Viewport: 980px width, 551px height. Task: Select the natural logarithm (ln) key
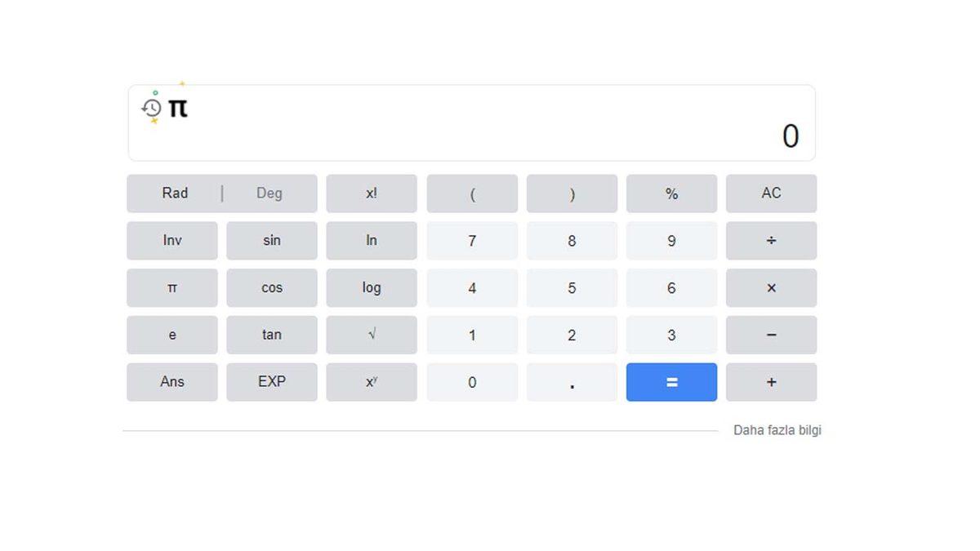[x=372, y=240]
